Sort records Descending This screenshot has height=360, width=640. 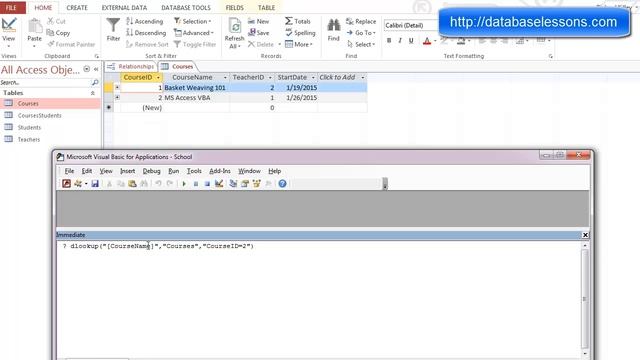[x=146, y=33]
